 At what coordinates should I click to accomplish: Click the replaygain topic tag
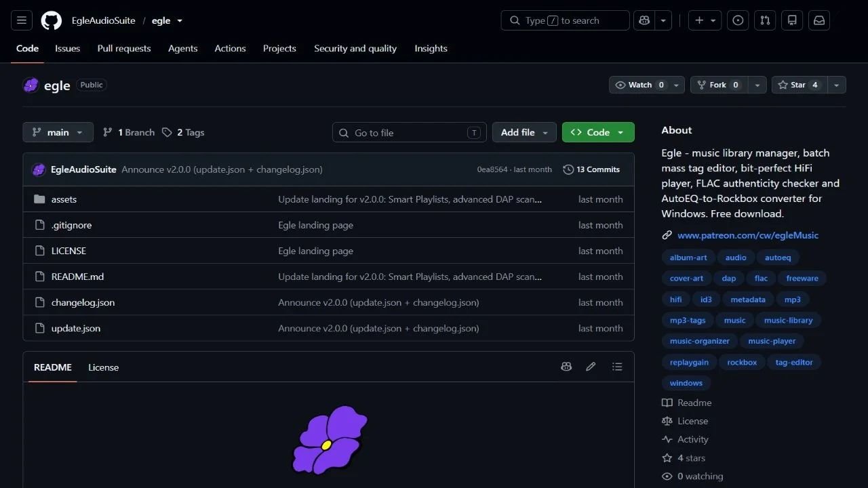pyautogui.click(x=689, y=362)
